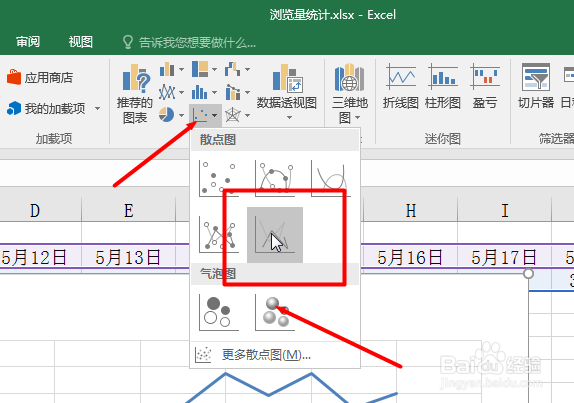Choose scatter with straight lines

(x=275, y=235)
